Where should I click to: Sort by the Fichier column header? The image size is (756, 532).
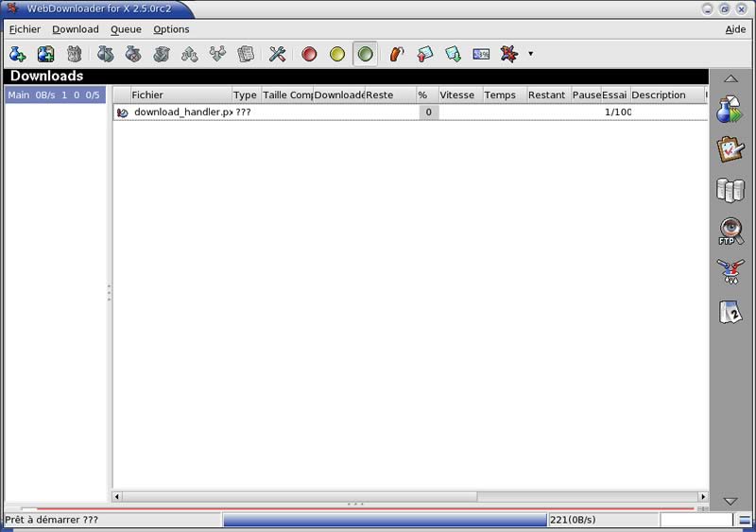pos(181,95)
